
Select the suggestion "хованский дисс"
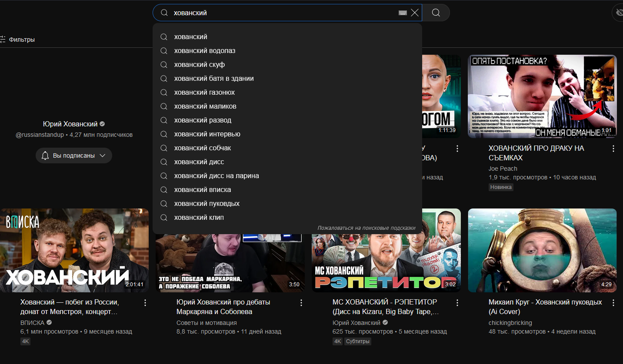tap(287, 162)
